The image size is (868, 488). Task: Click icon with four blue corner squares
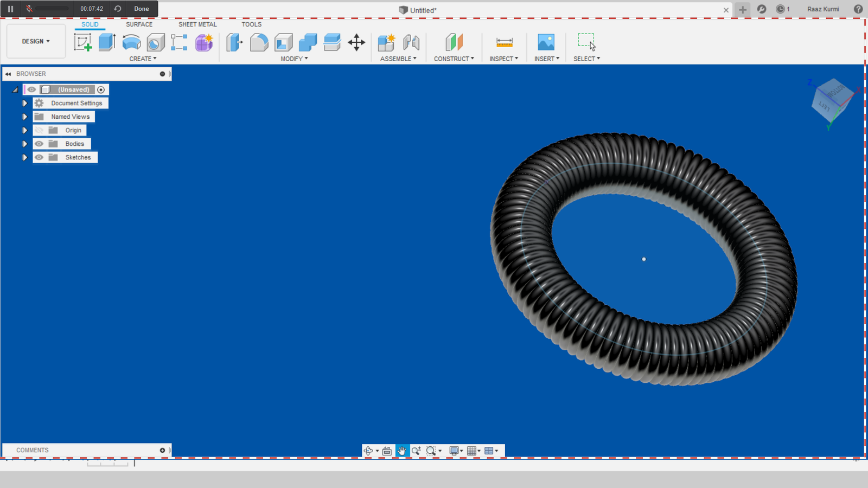click(x=179, y=42)
